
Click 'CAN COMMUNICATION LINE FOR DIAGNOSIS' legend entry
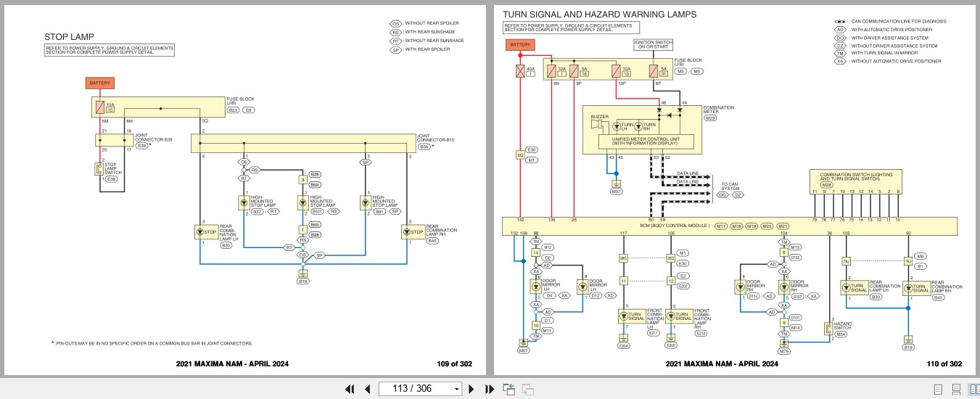point(898,22)
